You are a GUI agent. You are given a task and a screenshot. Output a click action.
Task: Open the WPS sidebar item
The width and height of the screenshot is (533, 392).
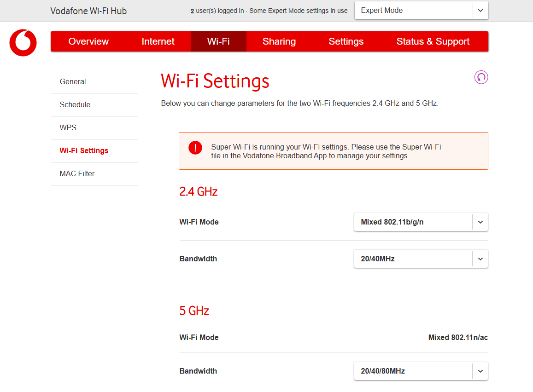pyautogui.click(x=94, y=127)
